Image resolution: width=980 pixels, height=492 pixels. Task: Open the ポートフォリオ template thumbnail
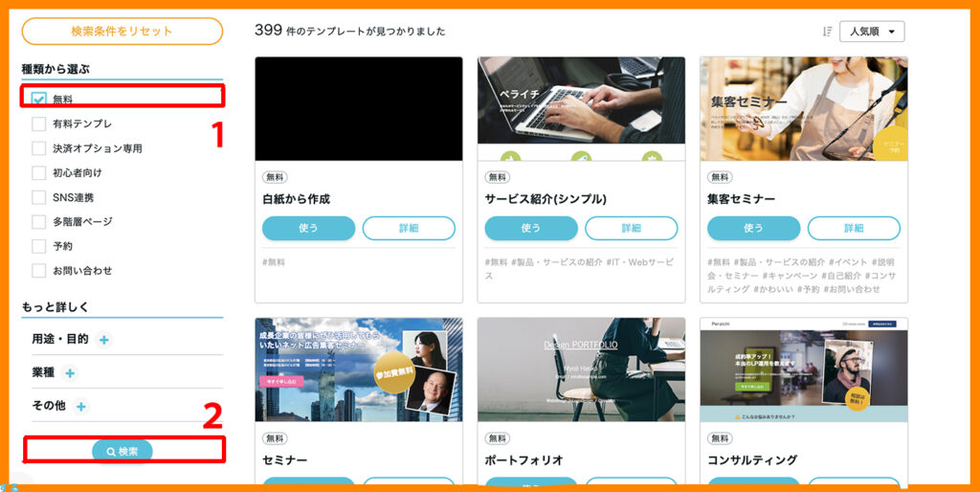click(581, 369)
